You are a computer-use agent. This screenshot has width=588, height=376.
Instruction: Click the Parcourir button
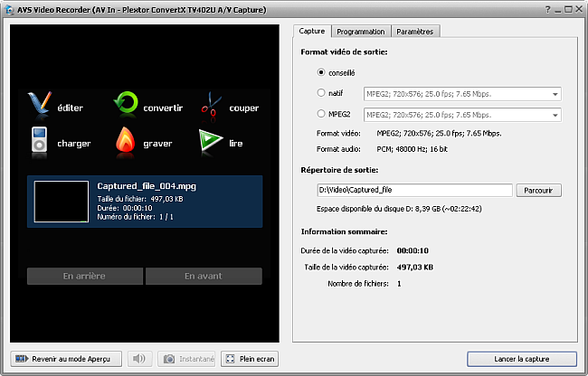[538, 190]
